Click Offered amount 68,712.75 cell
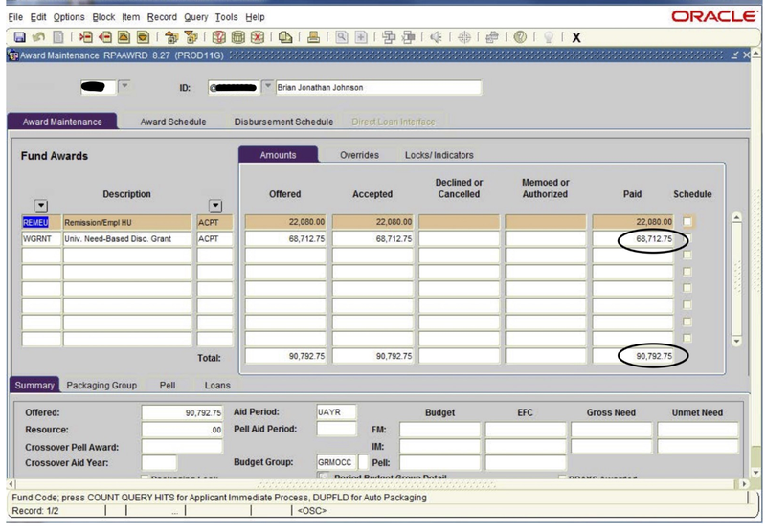The height and width of the screenshot is (532, 766). click(285, 238)
